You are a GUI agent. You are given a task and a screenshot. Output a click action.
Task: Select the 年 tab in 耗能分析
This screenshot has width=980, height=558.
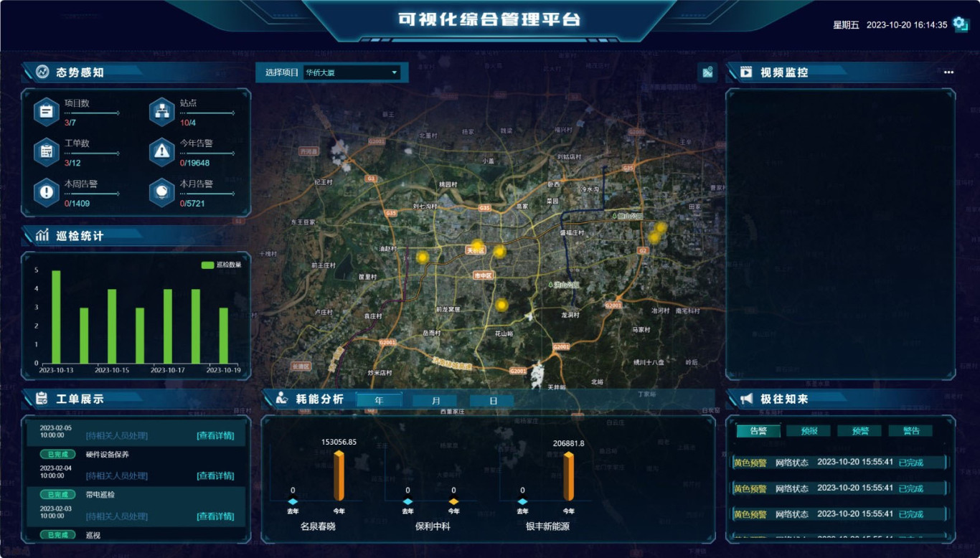click(379, 400)
